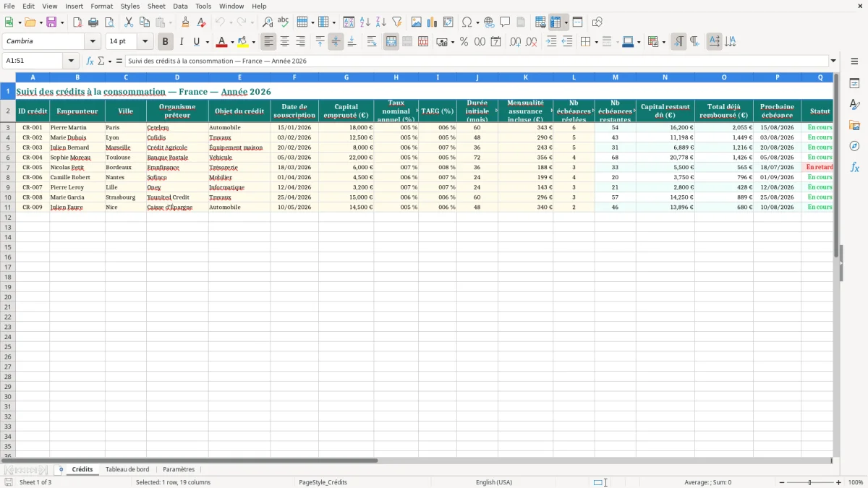The image size is (868, 488).
Task: Open the Format menu
Action: tap(102, 6)
